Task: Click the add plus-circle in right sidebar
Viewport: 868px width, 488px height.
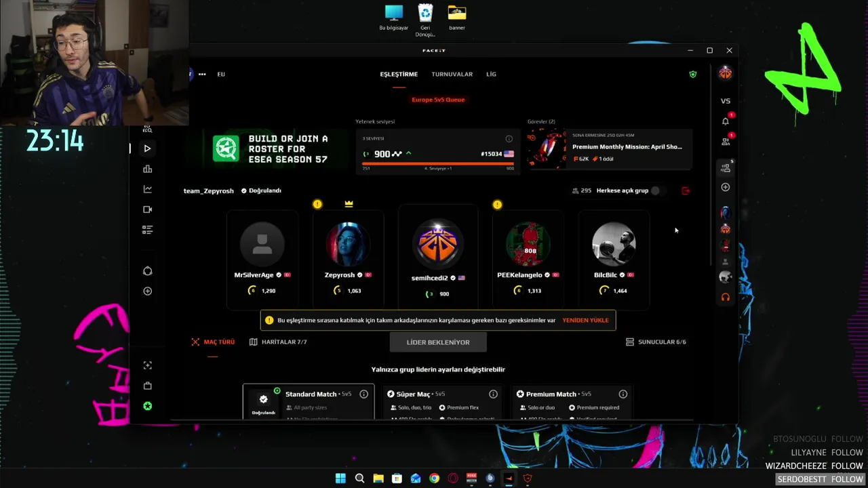Action: [x=726, y=187]
